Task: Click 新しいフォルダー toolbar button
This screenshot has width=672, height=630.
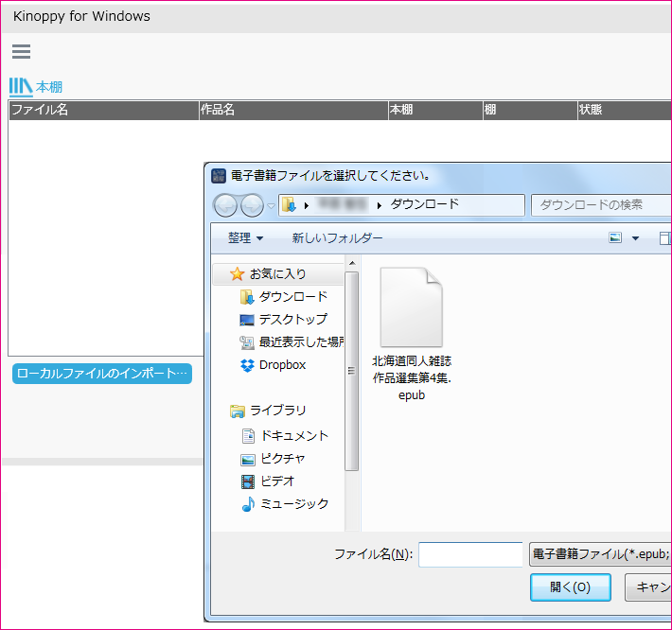Action: point(337,237)
